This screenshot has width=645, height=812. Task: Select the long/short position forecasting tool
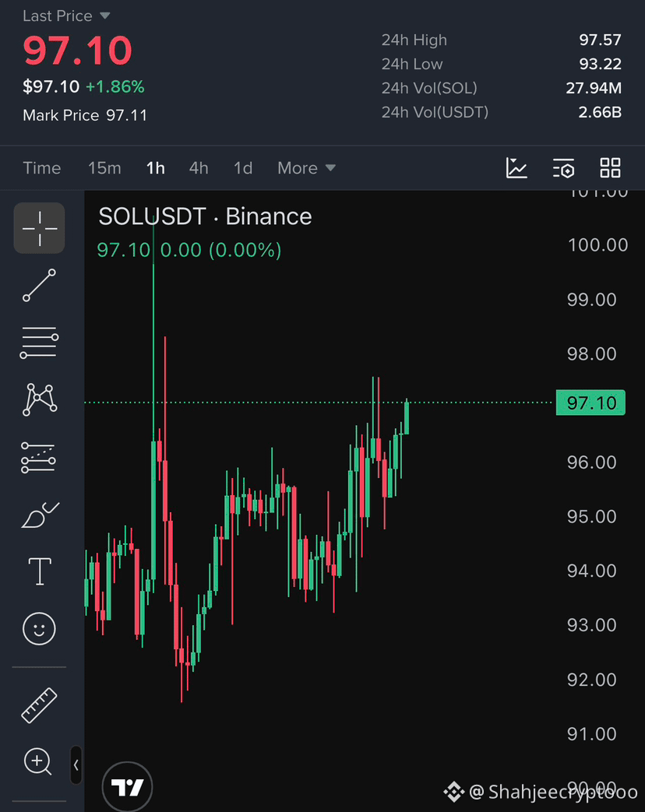[x=38, y=457]
